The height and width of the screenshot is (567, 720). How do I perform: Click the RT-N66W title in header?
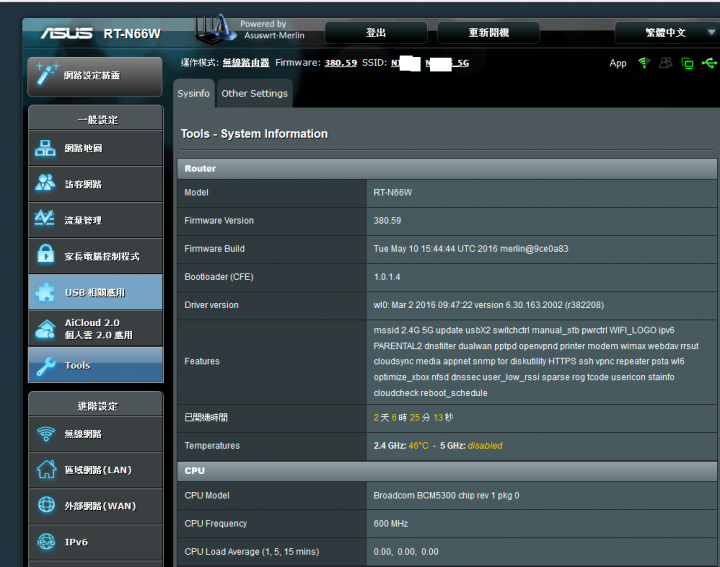coord(132,34)
